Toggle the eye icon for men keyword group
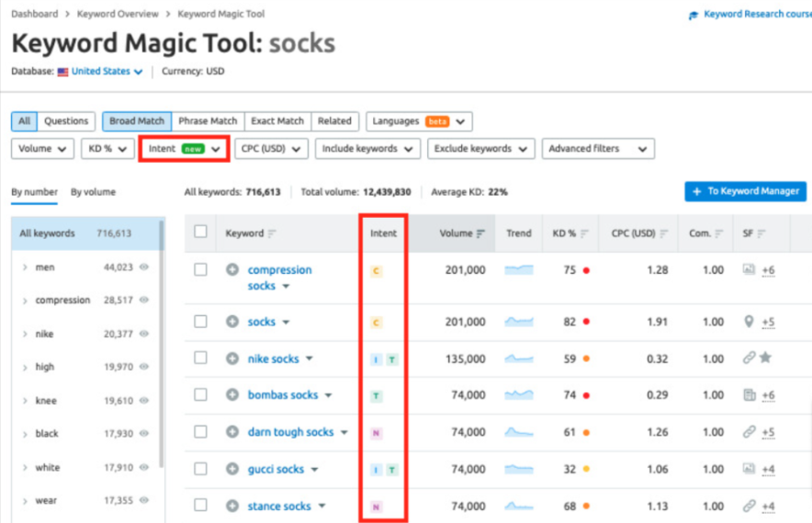This screenshot has width=812, height=523. [x=143, y=267]
